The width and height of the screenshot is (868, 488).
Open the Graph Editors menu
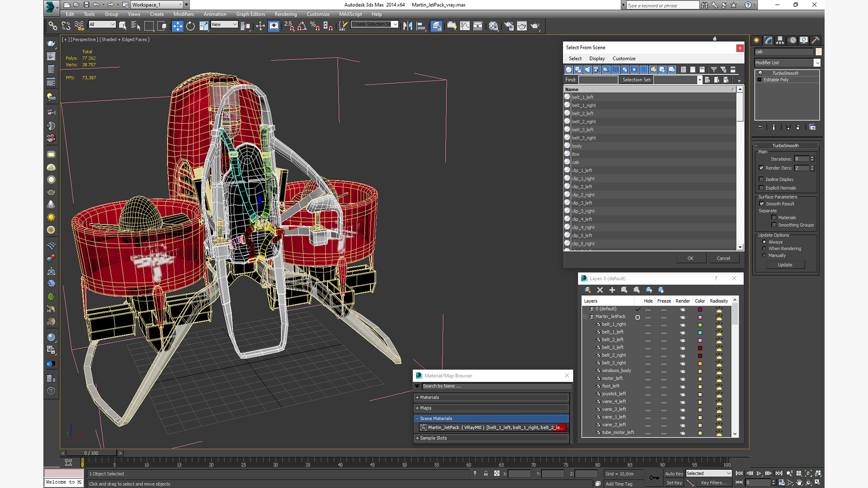point(250,14)
